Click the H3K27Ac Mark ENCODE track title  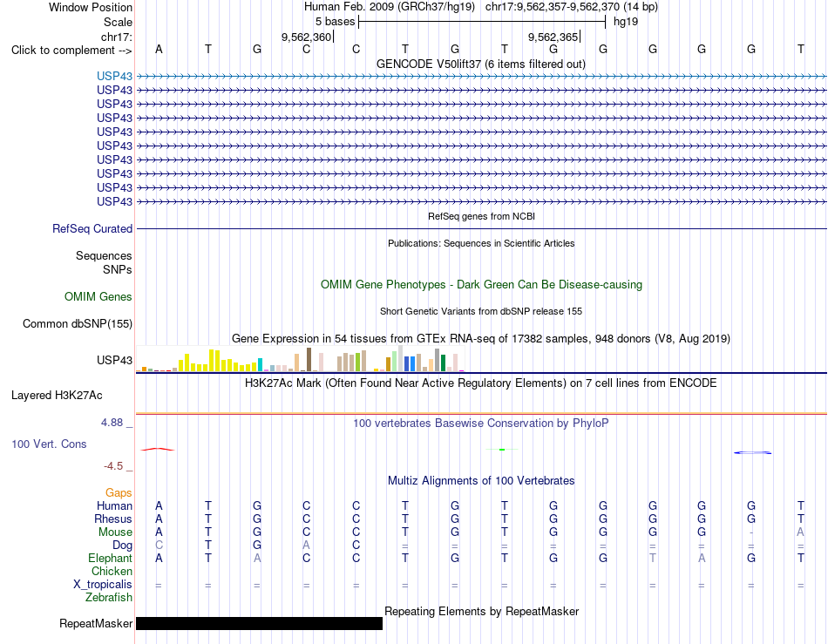(x=480, y=383)
